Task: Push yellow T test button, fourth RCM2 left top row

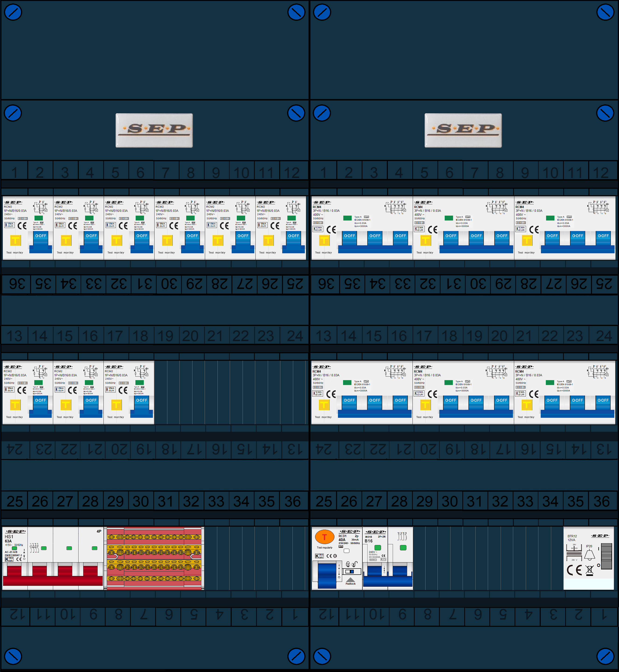Action: (x=167, y=240)
